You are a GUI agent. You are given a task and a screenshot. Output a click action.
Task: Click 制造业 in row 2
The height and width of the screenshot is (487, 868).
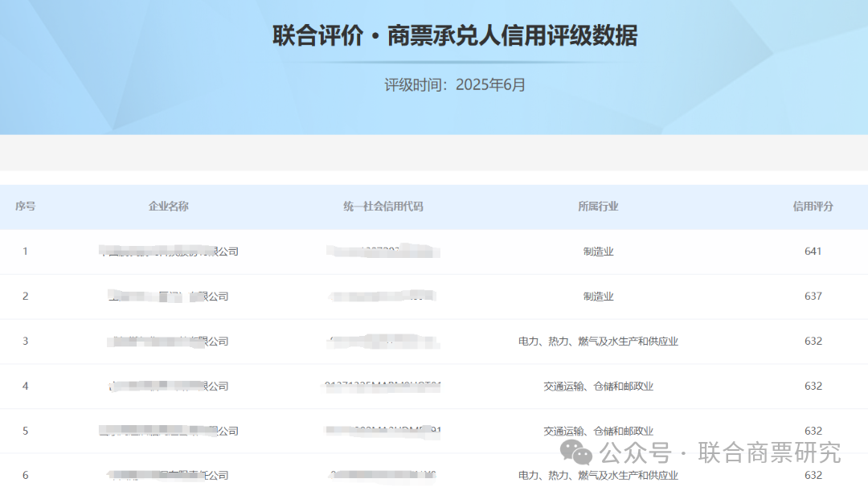tap(598, 297)
